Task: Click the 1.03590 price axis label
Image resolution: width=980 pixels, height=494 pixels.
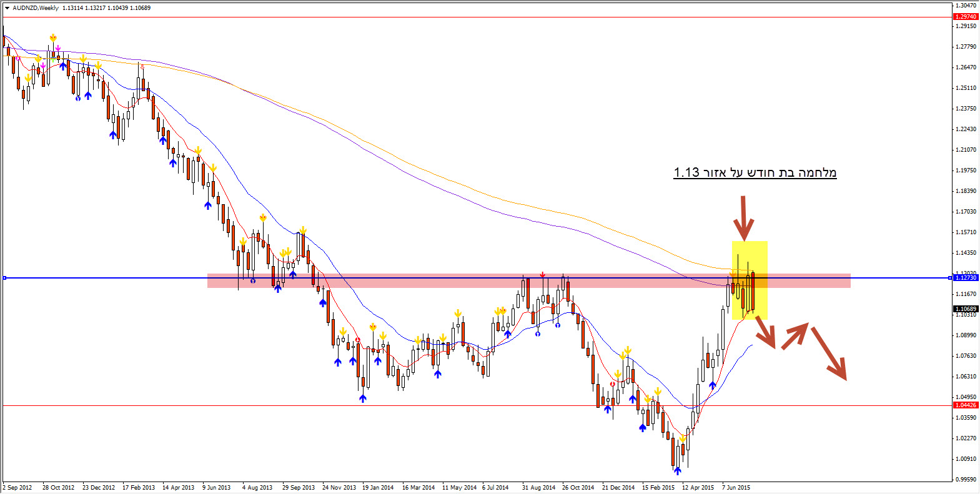Action: tap(966, 417)
